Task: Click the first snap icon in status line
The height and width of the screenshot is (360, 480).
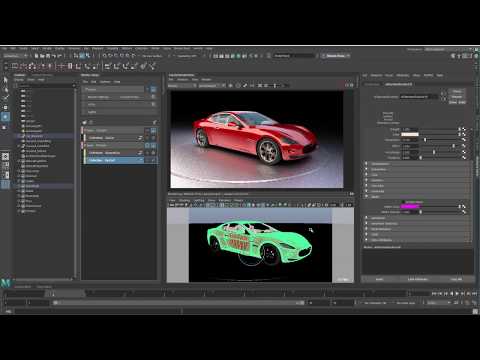Action: click(104, 56)
